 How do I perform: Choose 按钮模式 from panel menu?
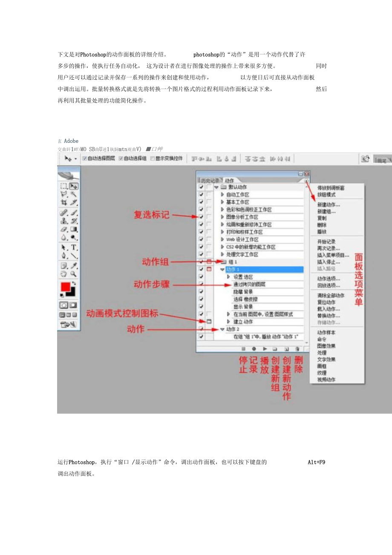326,194
